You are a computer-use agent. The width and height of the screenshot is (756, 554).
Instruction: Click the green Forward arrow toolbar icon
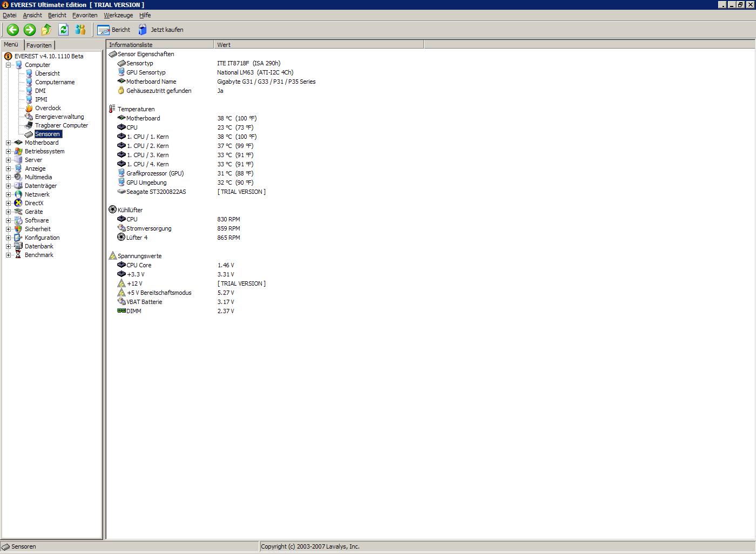(x=30, y=30)
